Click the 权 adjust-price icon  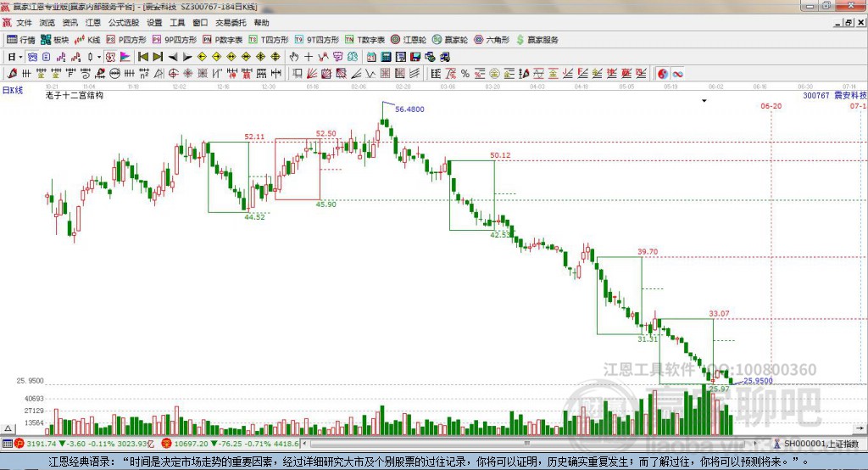tap(110, 57)
